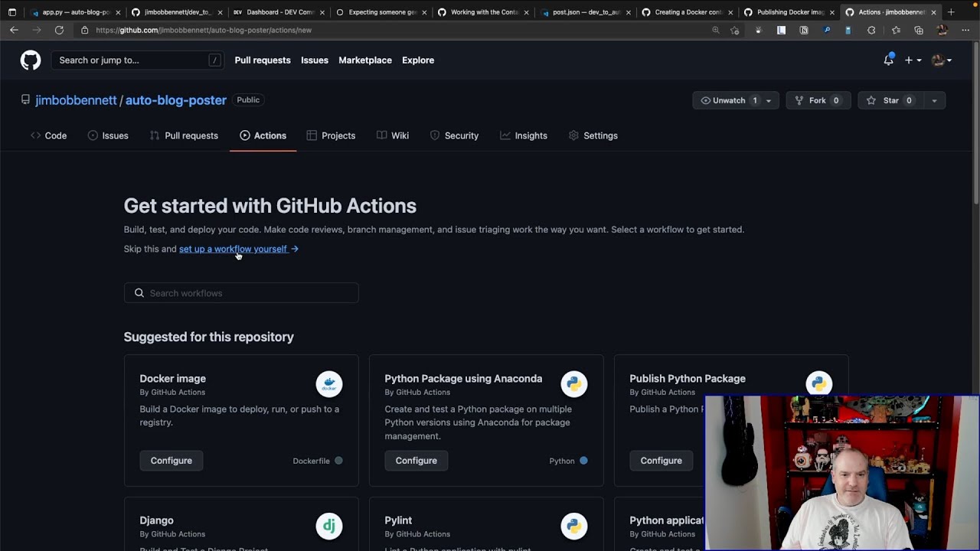Viewport: 980px width, 551px height.
Task: Configure the Publish Python Package workflow
Action: coord(661,461)
